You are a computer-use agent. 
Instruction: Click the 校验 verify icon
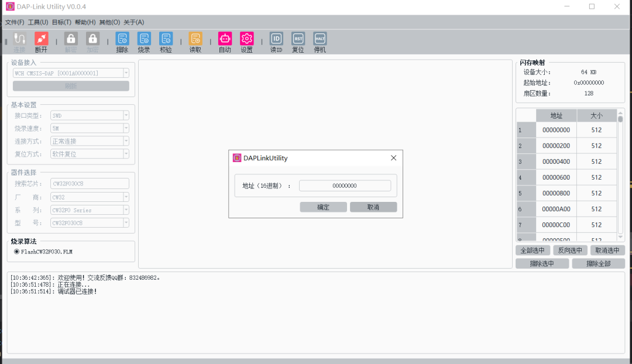tap(166, 40)
